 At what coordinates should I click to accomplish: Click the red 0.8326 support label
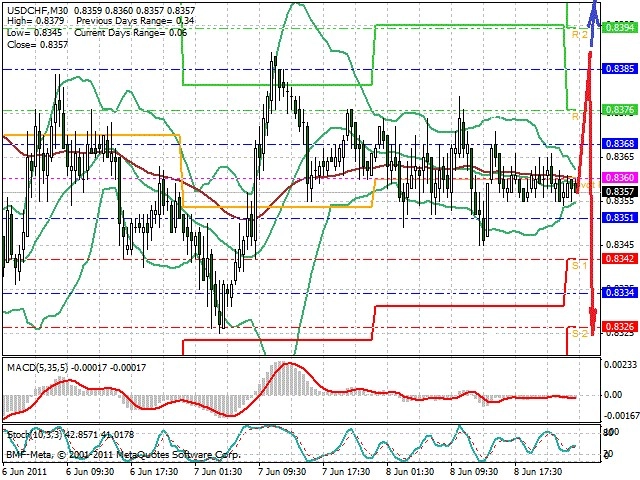620,327
